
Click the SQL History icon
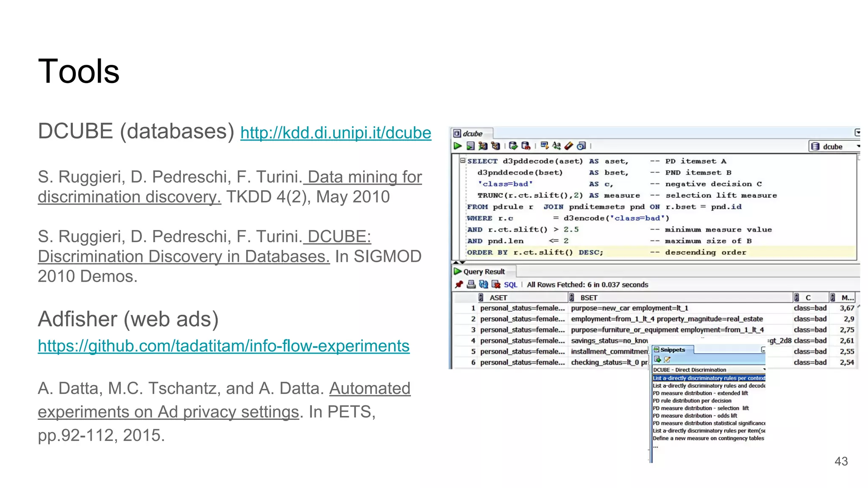click(581, 146)
